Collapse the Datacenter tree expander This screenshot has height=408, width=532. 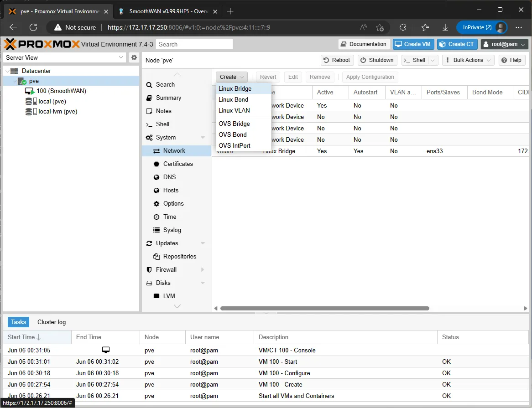(x=7, y=71)
